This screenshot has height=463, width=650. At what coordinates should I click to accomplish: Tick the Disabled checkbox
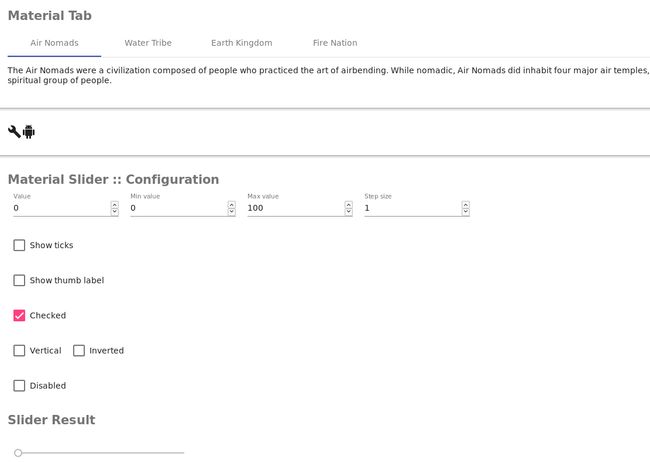(19, 386)
